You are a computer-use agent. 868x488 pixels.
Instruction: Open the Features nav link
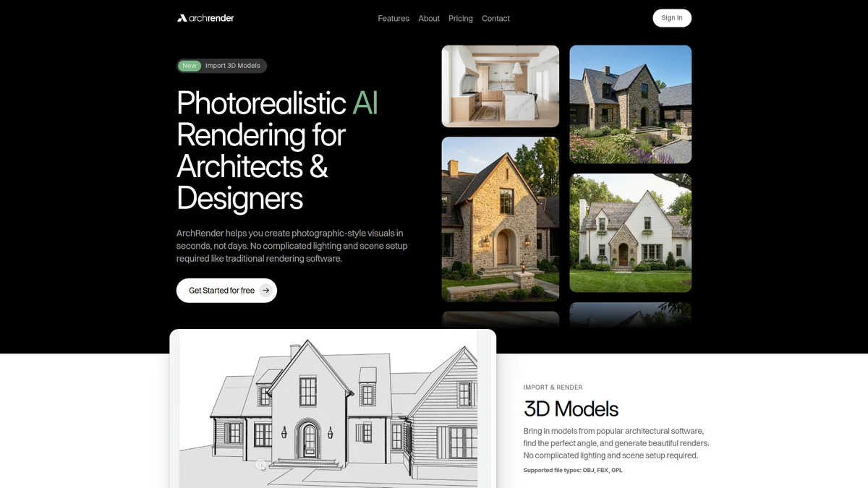[x=393, y=19]
